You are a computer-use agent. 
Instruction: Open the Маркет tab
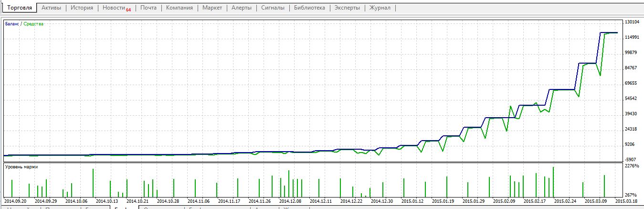tap(212, 8)
